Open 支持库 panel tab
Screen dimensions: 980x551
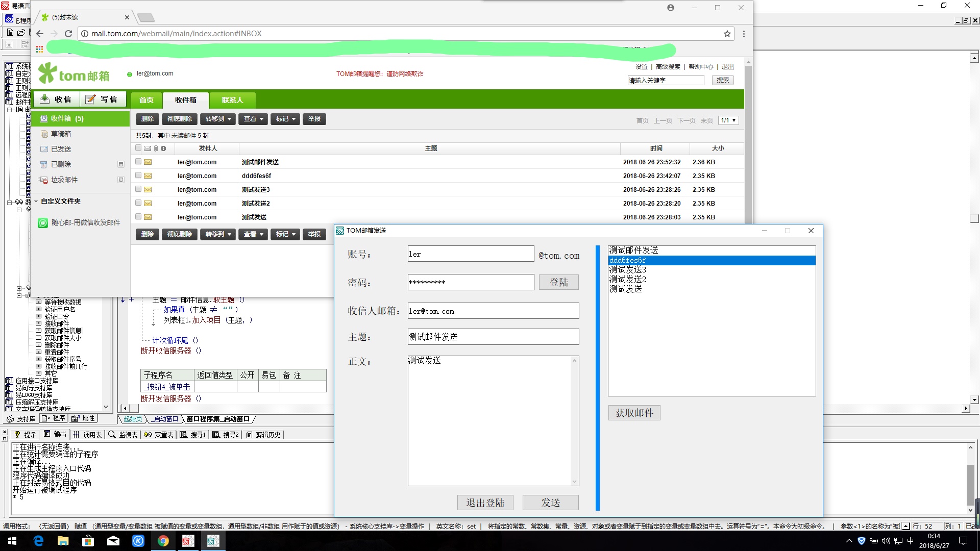(21, 419)
